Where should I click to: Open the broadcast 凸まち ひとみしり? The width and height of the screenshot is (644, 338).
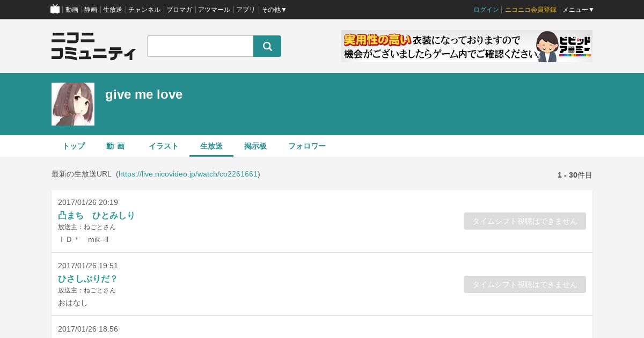click(x=97, y=216)
